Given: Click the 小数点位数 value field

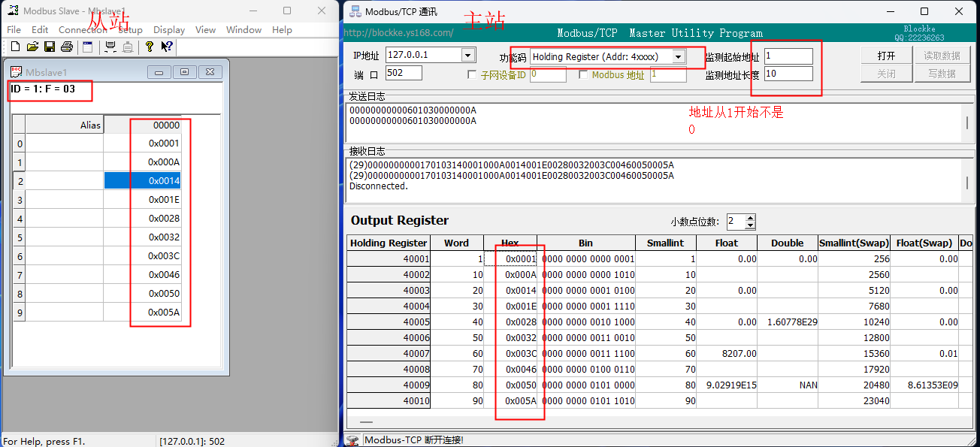Looking at the screenshot, I should click(x=734, y=222).
